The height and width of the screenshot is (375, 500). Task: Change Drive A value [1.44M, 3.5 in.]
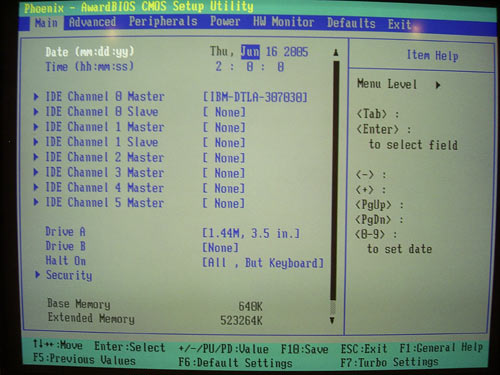(x=251, y=233)
